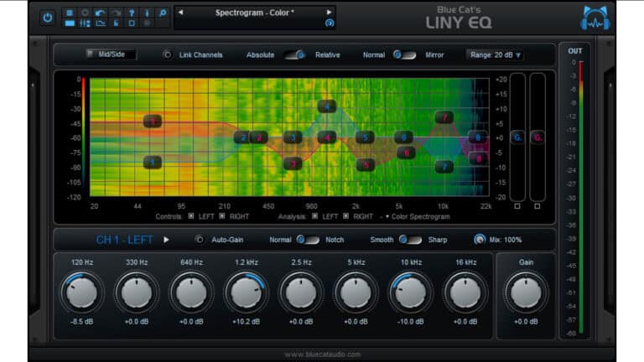Image resolution: width=644 pixels, height=362 pixels.
Task: Click the dimmed gear settings icon
Action: [85, 13]
